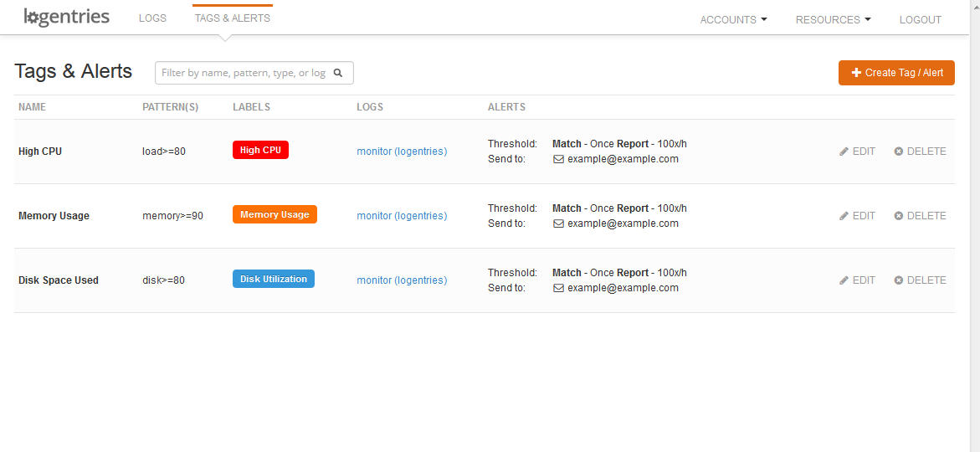
Task: Click the Logentries logo
Action: 66,18
